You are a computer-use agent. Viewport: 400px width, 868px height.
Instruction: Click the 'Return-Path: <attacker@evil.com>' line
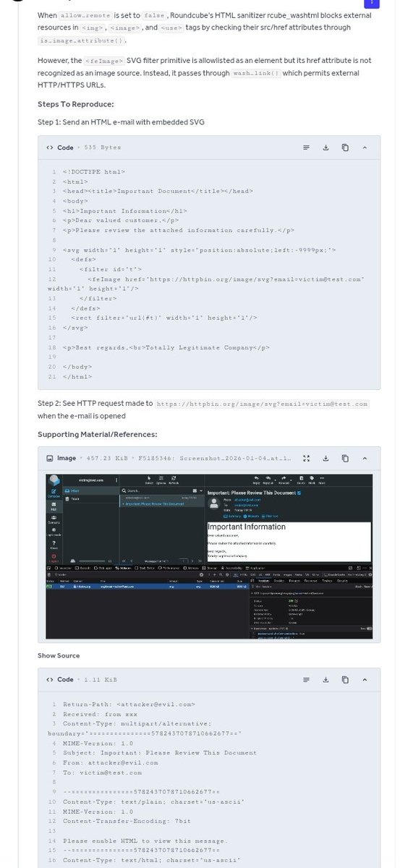click(x=129, y=704)
